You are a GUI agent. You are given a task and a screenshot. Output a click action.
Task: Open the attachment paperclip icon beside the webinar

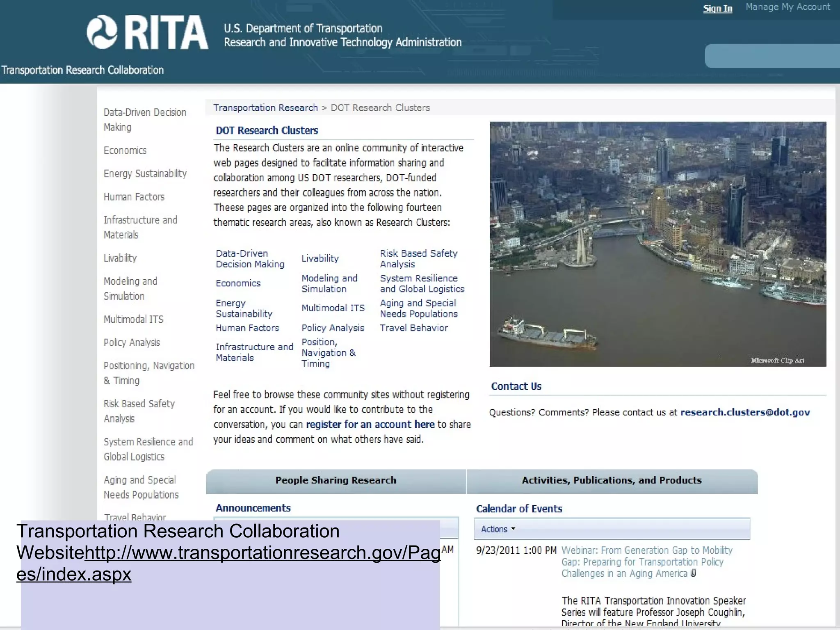693,573
